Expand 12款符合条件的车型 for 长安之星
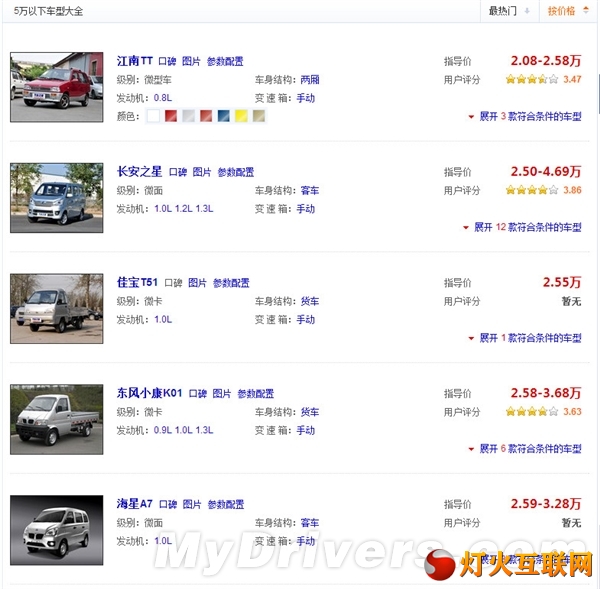600x589 pixels. (522, 227)
